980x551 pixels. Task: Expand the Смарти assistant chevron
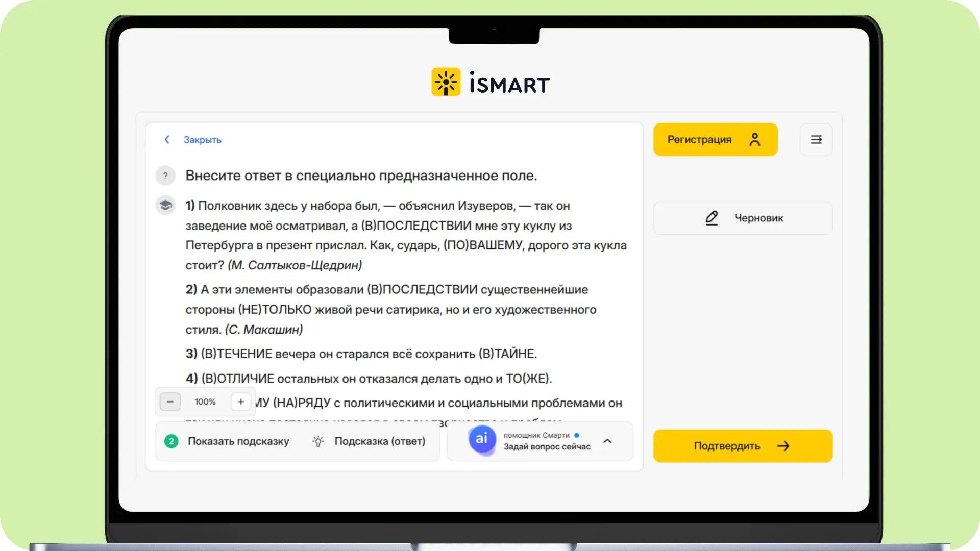[607, 441]
